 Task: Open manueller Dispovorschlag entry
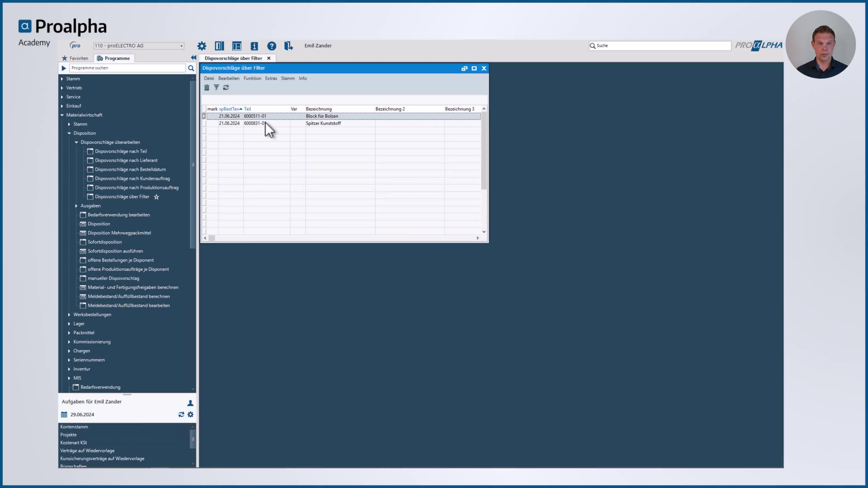point(113,278)
